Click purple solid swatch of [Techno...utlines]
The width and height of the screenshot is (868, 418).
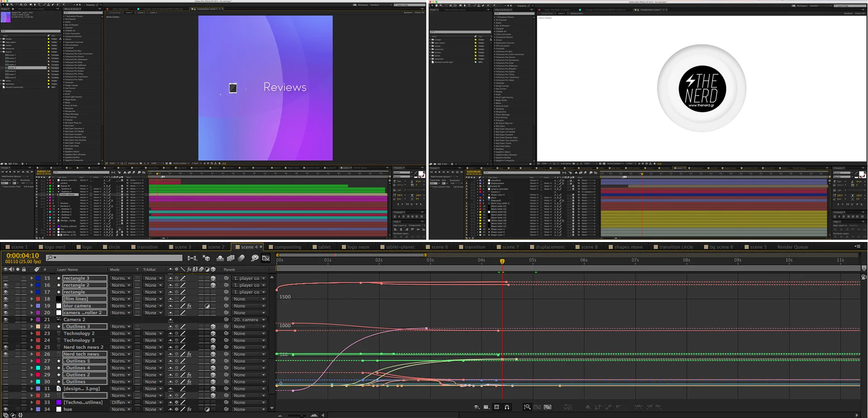point(58,402)
